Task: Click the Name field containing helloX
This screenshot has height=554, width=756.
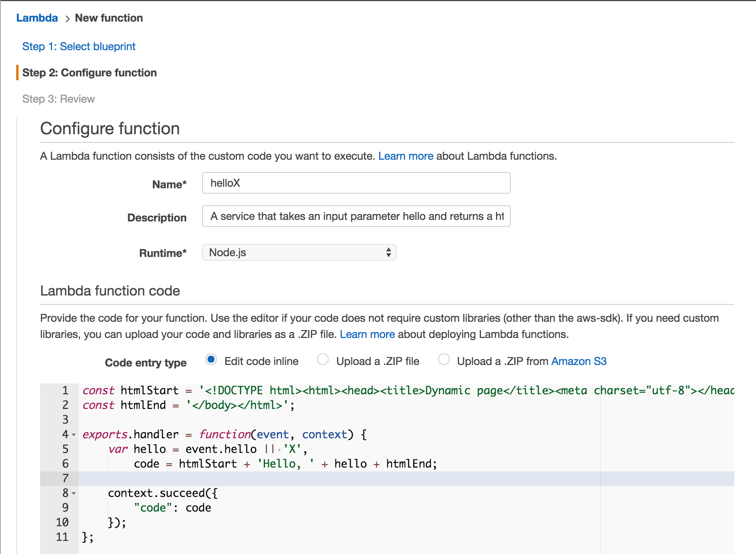Action: click(356, 183)
